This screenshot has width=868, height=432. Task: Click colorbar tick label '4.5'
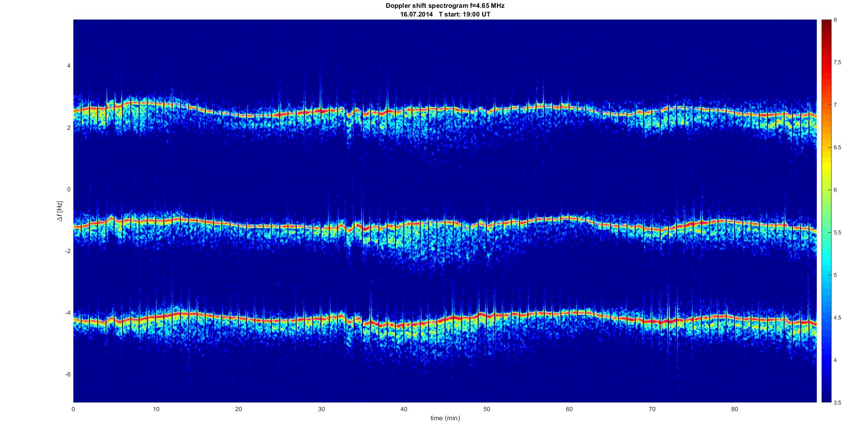837,318
